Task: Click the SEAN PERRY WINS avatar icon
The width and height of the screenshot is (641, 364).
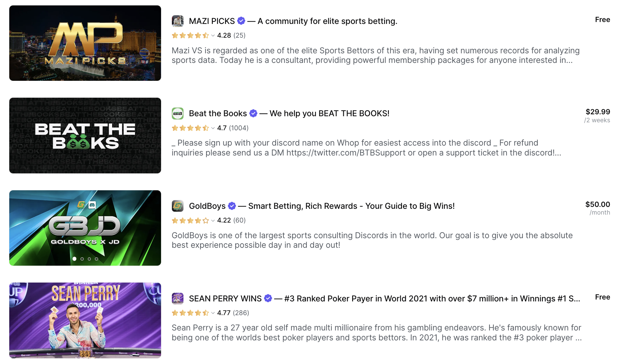Action: (x=178, y=299)
